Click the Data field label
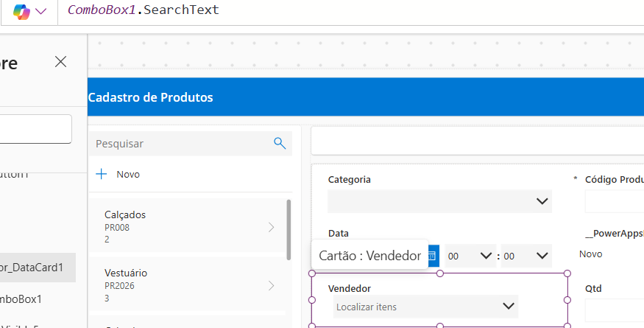The height and width of the screenshot is (328, 644). click(339, 234)
